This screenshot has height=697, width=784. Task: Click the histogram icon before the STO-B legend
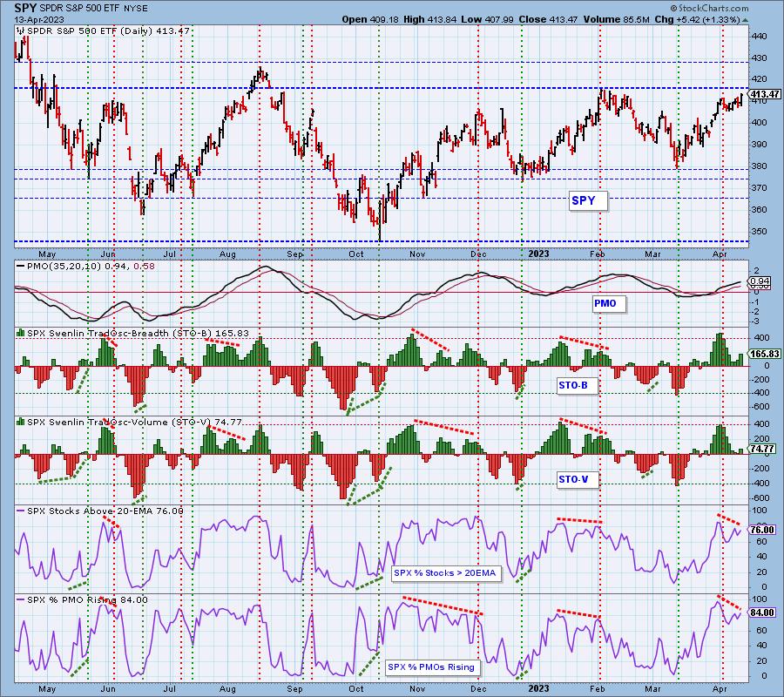click(x=21, y=333)
